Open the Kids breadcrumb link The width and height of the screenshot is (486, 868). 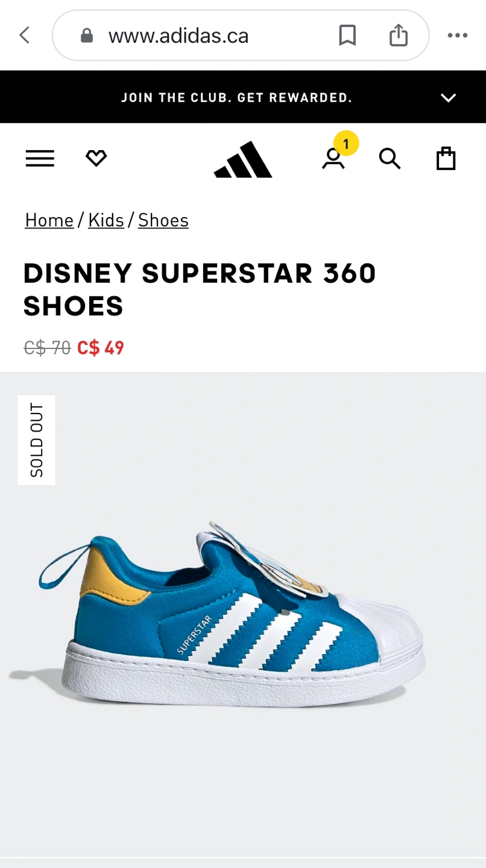(x=106, y=221)
